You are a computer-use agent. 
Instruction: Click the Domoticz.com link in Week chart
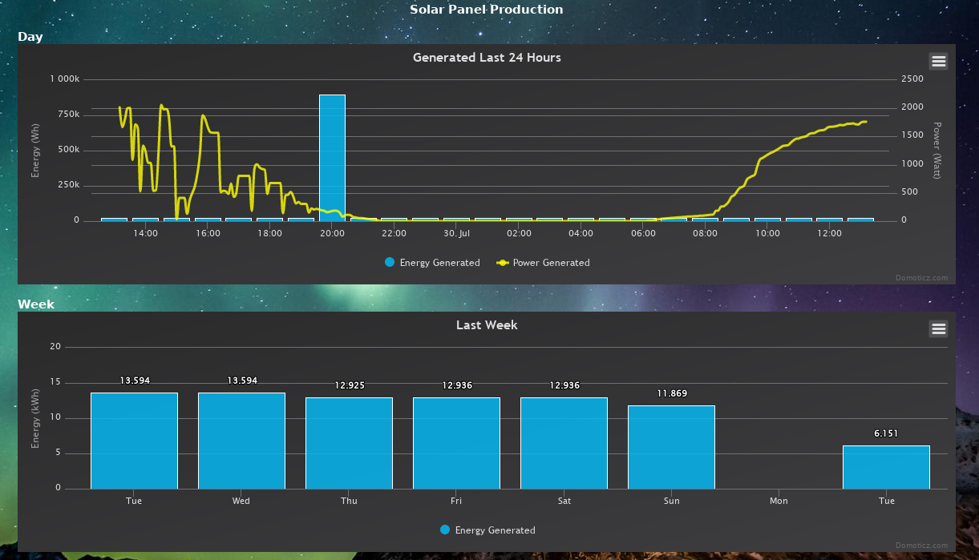[921, 546]
